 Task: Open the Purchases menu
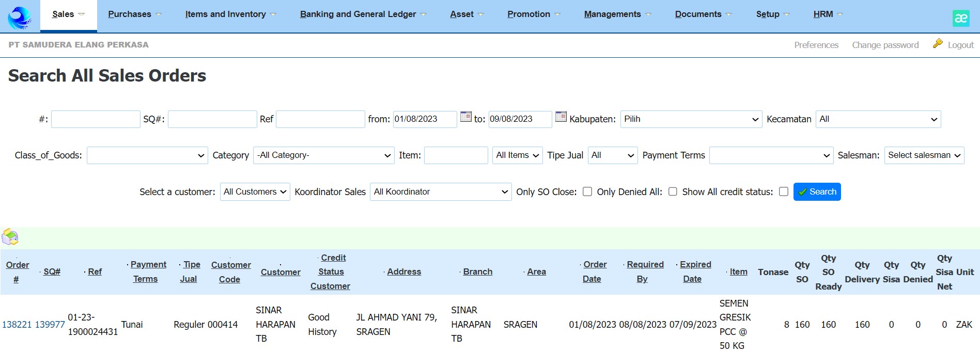(x=134, y=14)
